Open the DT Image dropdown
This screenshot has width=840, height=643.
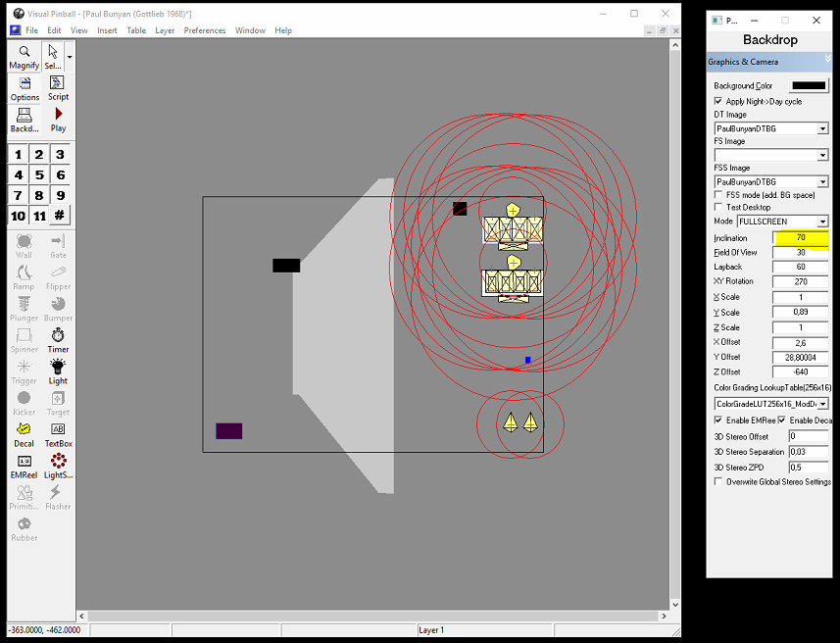[x=822, y=128]
